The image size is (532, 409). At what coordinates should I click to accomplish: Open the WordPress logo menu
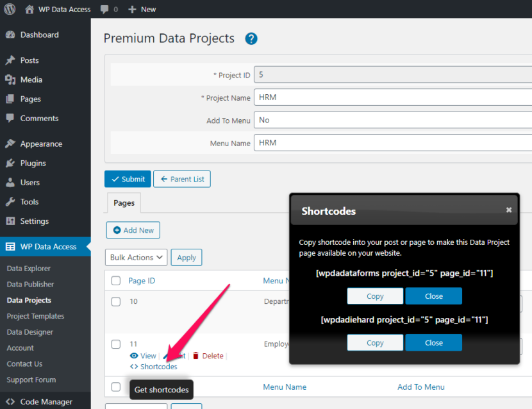[8, 9]
